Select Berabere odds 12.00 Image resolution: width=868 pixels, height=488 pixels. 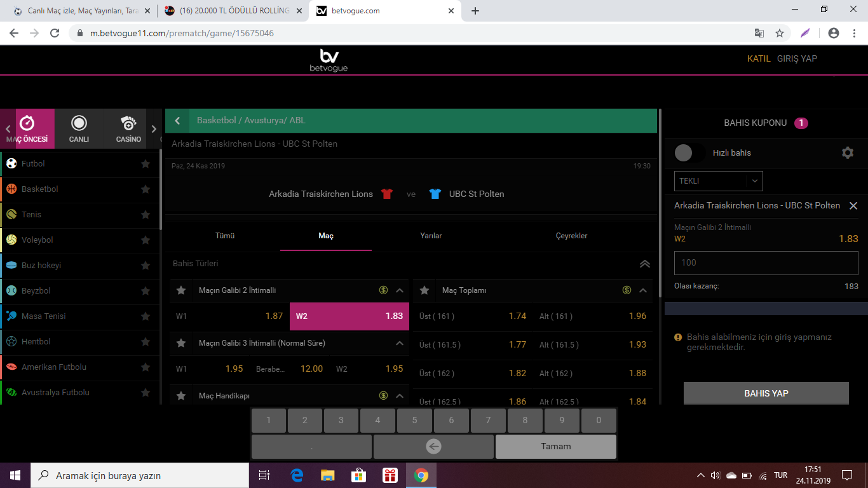(x=290, y=369)
